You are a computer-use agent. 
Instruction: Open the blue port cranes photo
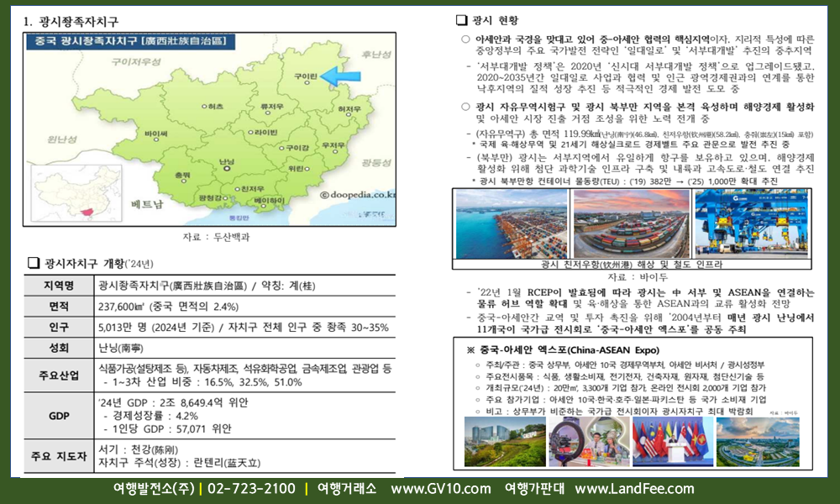pos(752,224)
